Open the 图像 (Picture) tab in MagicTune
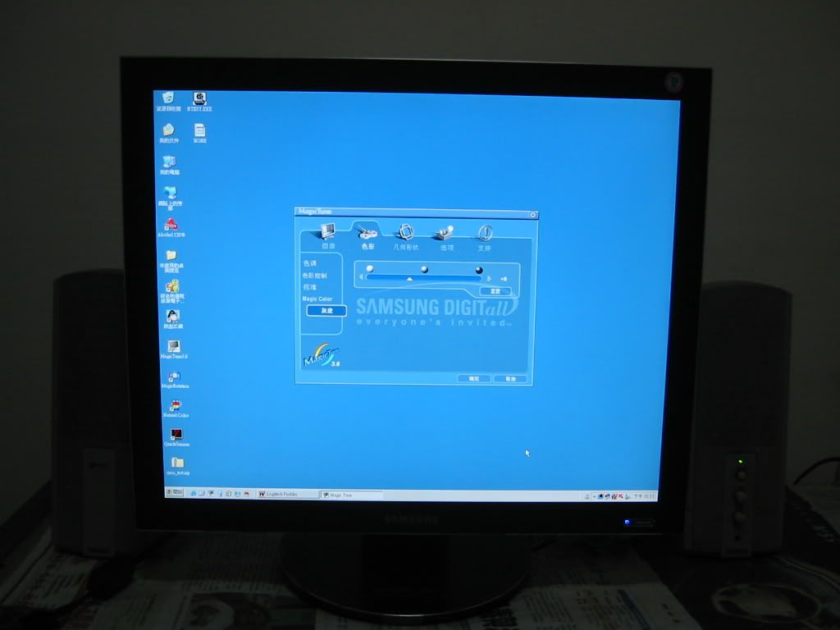This screenshot has width=840, height=630. click(x=328, y=236)
